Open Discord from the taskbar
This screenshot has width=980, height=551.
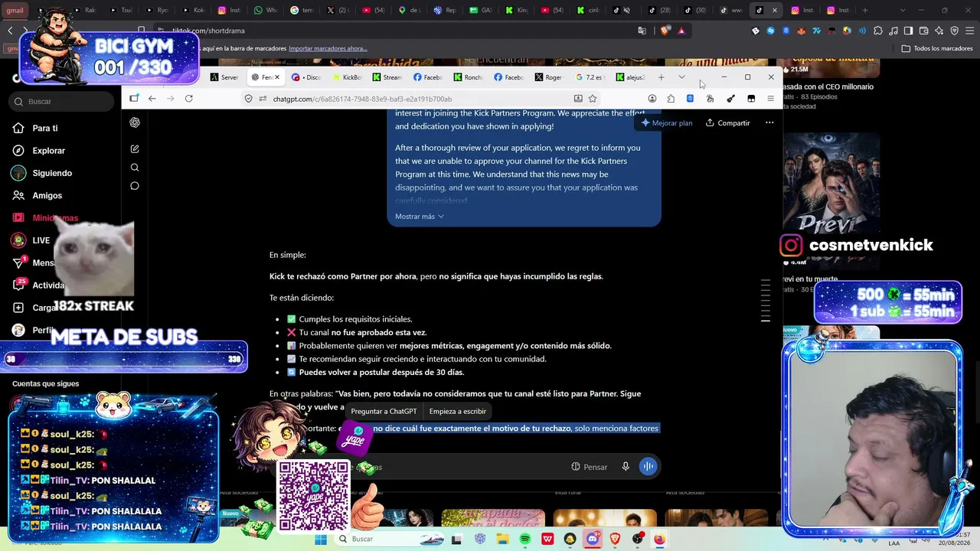[592, 540]
